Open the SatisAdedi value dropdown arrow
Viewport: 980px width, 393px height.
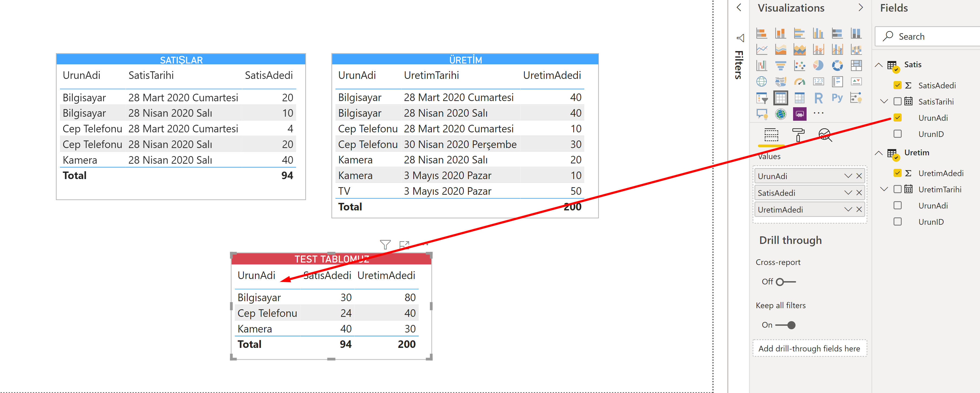(848, 193)
